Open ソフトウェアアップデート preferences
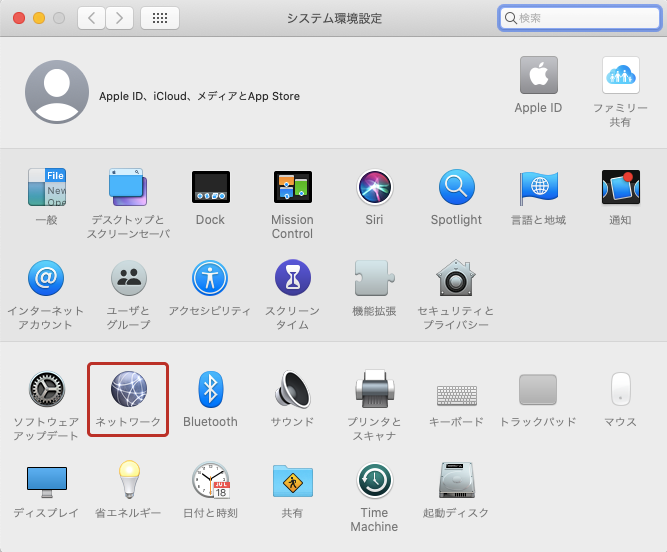The height and width of the screenshot is (552, 667). pyautogui.click(x=47, y=389)
